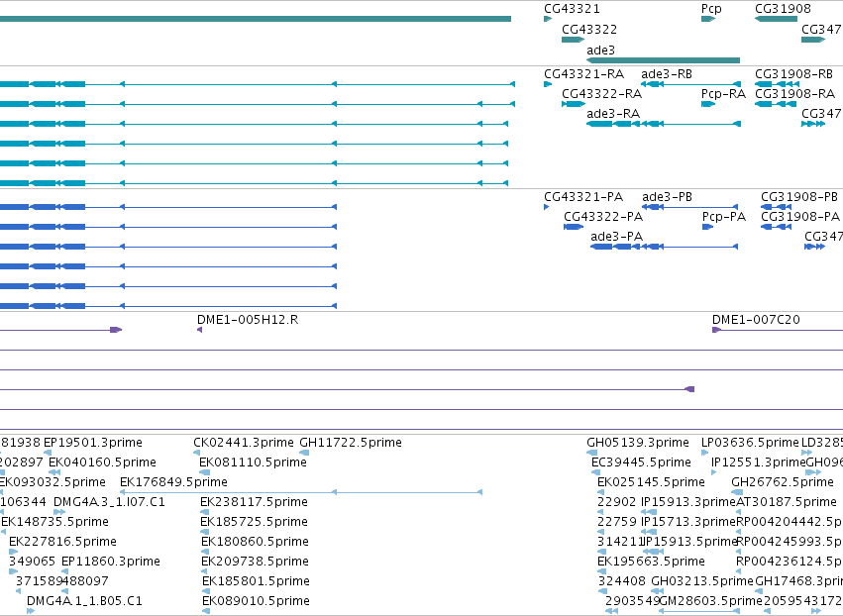Click the LP03636.5prime EST label
The width and height of the screenshot is (843, 616).
(x=750, y=443)
